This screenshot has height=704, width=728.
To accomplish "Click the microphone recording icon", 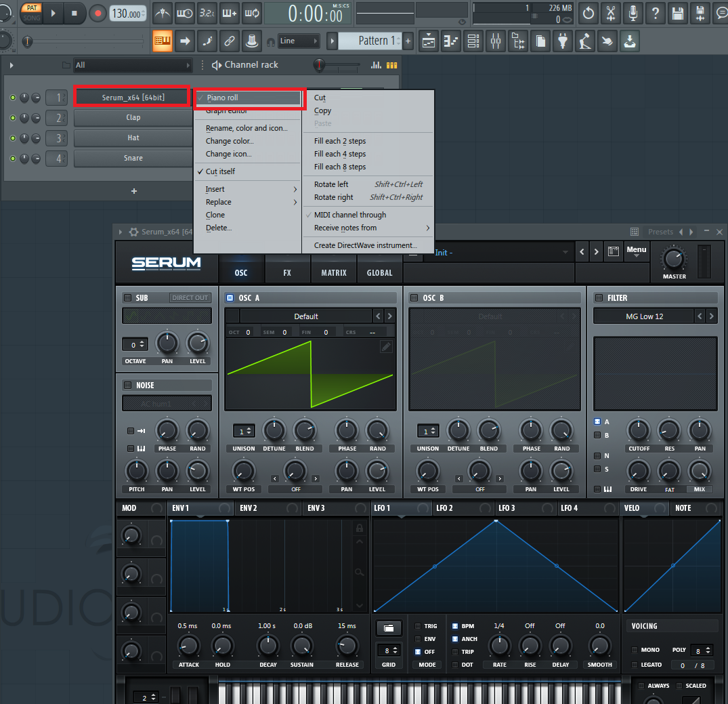I will pos(633,13).
